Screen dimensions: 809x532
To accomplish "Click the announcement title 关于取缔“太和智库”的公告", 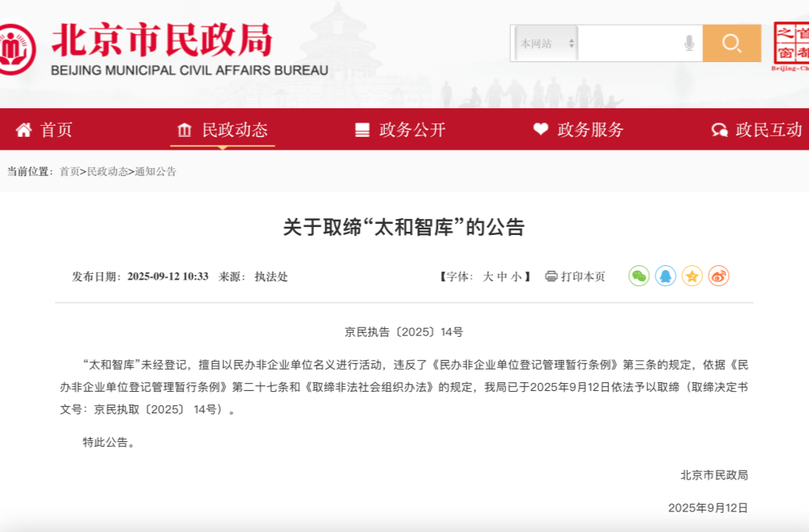I will [404, 227].
